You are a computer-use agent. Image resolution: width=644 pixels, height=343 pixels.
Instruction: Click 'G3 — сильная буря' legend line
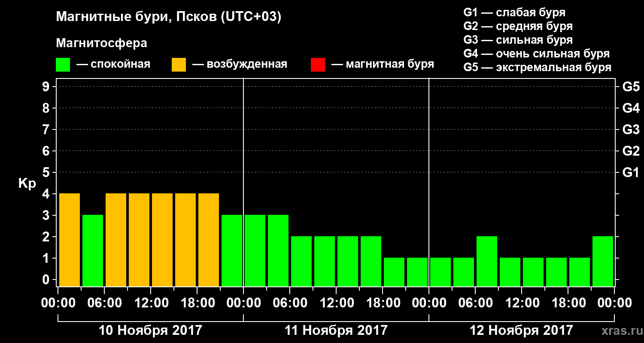coord(518,40)
